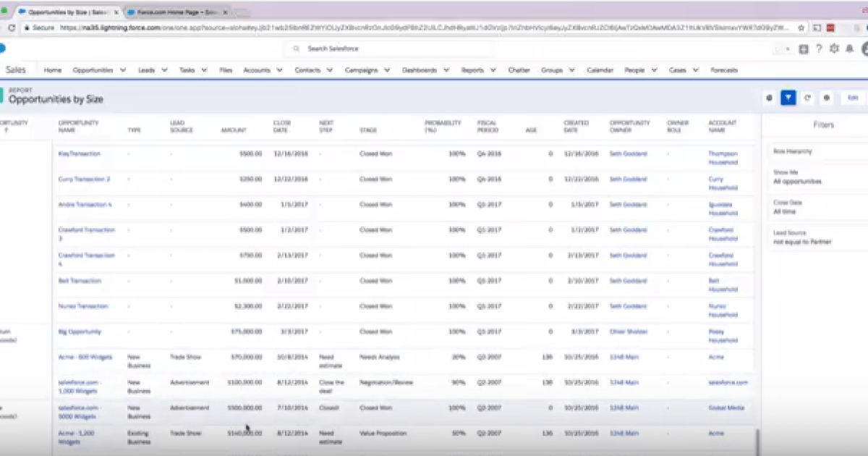Bookmark the page with the star icon
868x456 pixels.
pyautogui.click(x=801, y=28)
